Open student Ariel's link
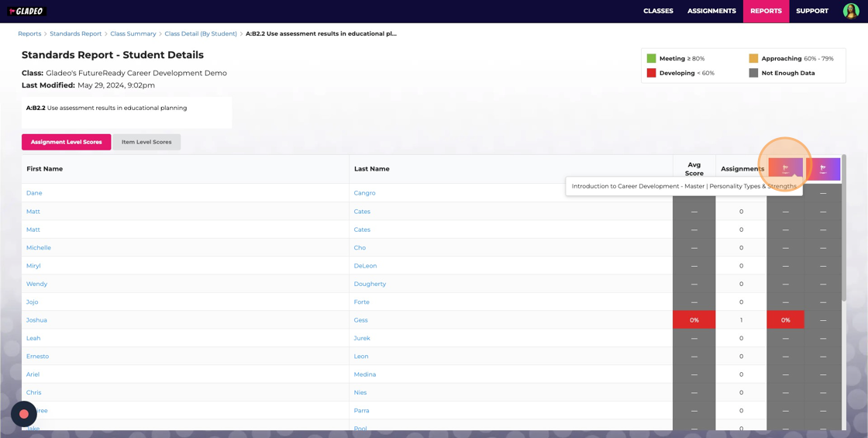 pos(33,374)
